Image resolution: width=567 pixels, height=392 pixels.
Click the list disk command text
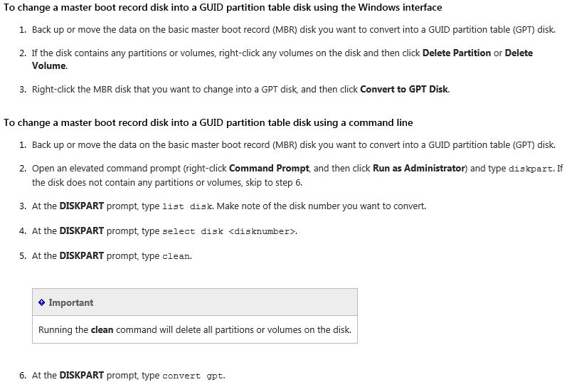(x=187, y=206)
